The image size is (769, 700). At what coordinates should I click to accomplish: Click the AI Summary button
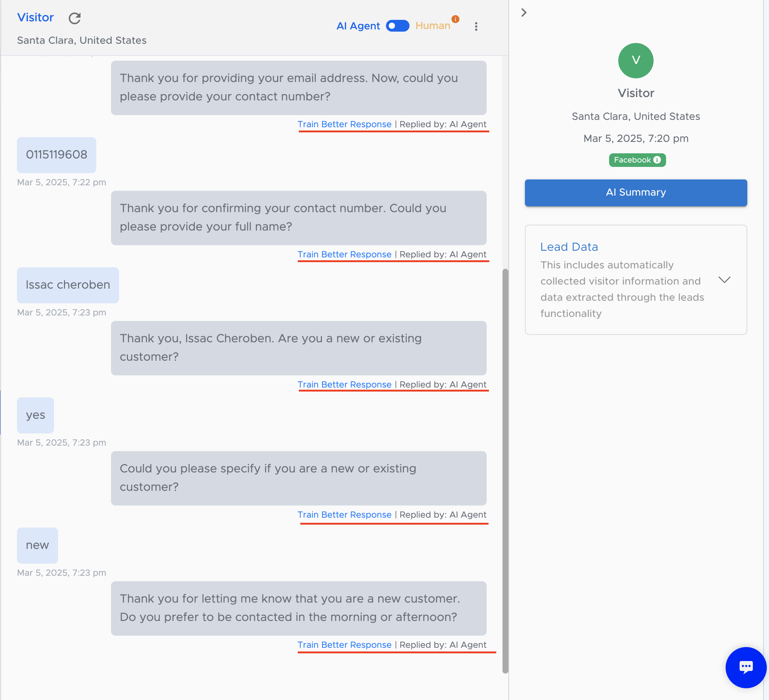636,193
